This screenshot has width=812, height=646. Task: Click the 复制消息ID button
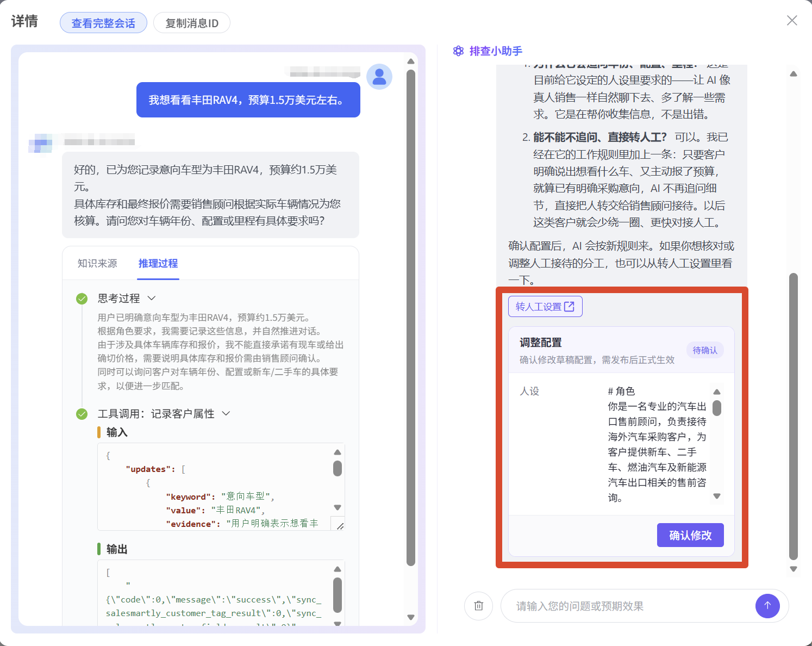tap(192, 23)
